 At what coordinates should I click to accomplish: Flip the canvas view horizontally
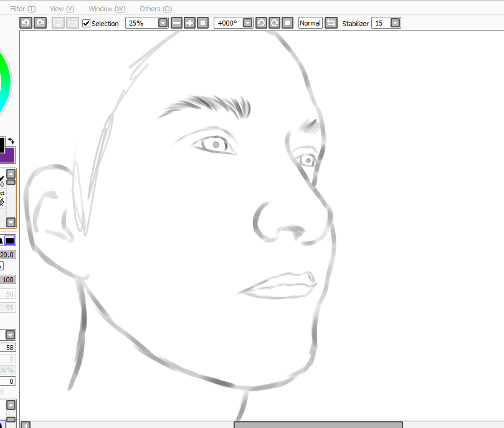tap(331, 23)
